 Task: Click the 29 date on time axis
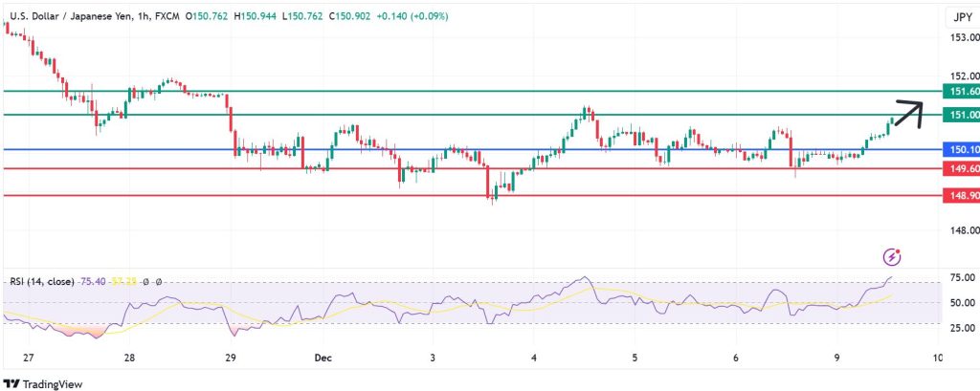tap(229, 358)
